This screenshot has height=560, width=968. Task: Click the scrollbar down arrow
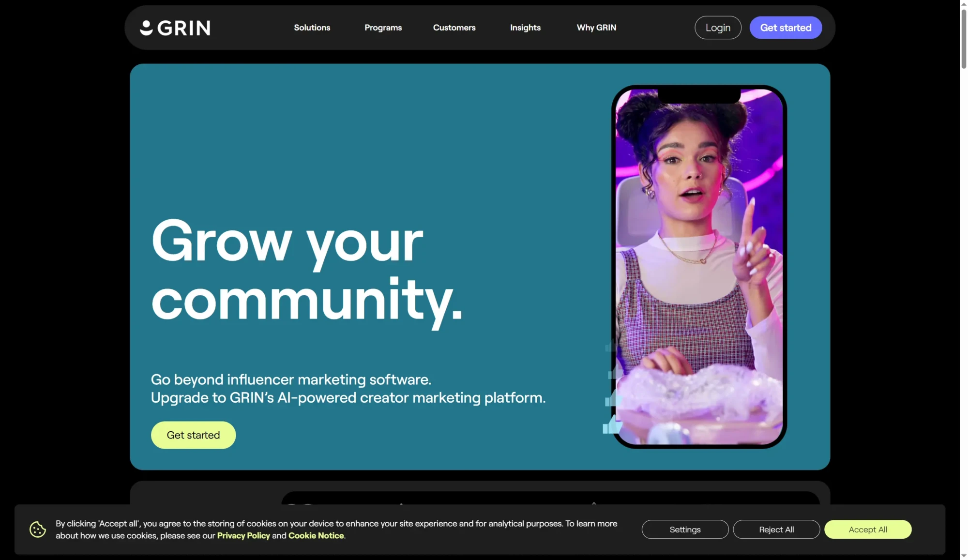[964, 556]
